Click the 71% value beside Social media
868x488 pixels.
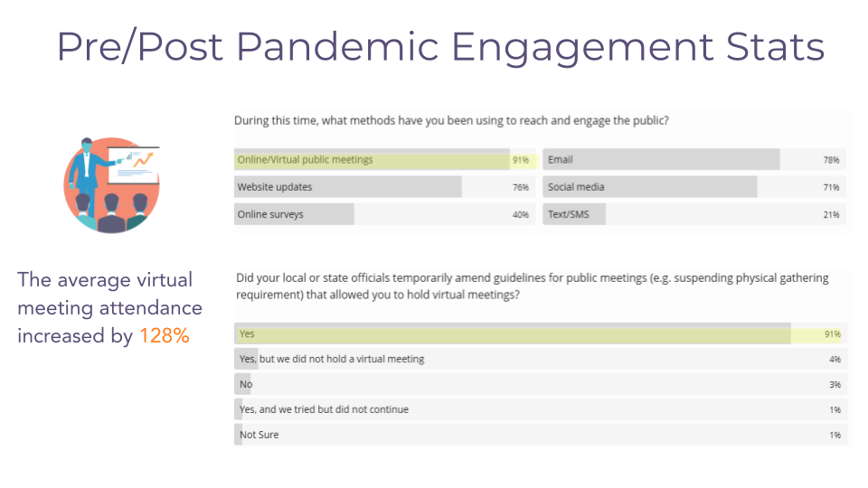click(x=831, y=187)
